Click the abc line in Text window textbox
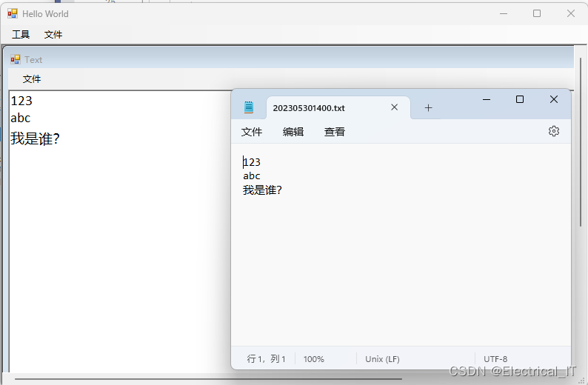The width and height of the screenshot is (588, 385). pyautogui.click(x=20, y=118)
